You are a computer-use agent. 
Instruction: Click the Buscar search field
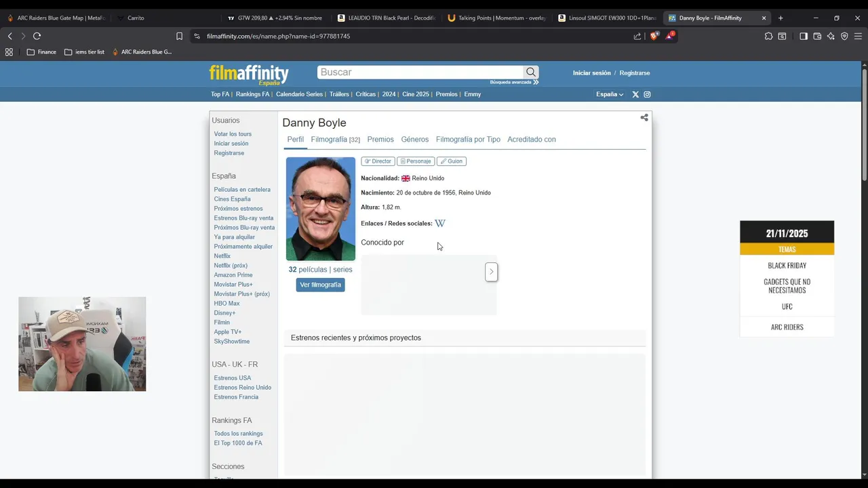click(x=420, y=73)
